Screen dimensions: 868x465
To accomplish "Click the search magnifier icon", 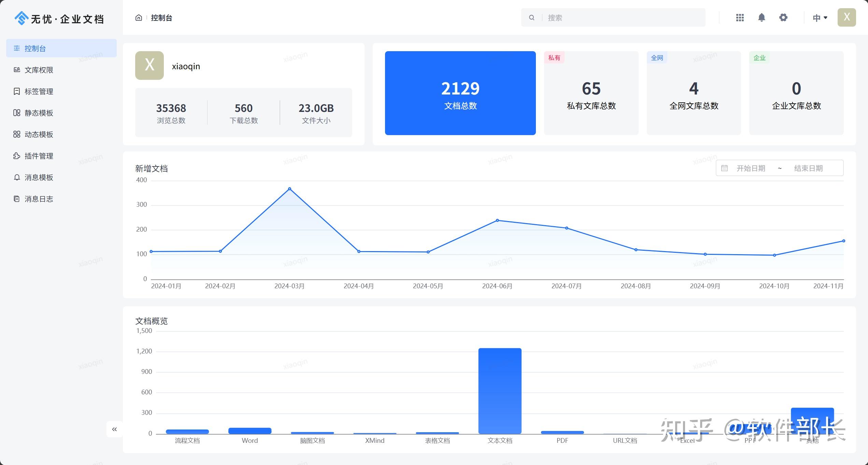I will point(531,18).
